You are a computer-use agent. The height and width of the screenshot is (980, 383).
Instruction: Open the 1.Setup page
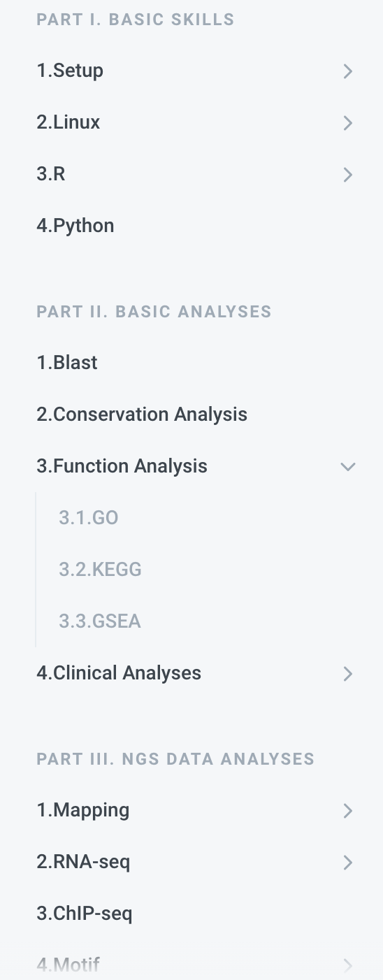coord(70,71)
